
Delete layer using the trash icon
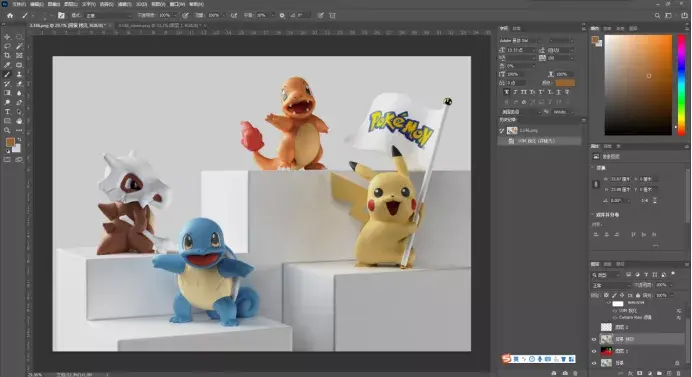(x=679, y=373)
